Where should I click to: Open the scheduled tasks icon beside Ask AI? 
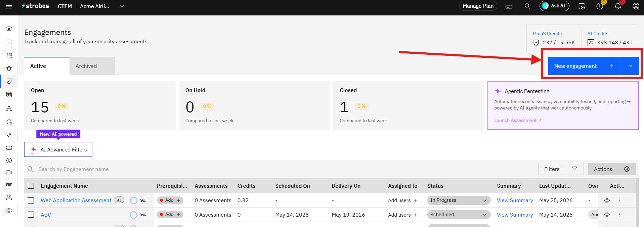click(x=582, y=6)
